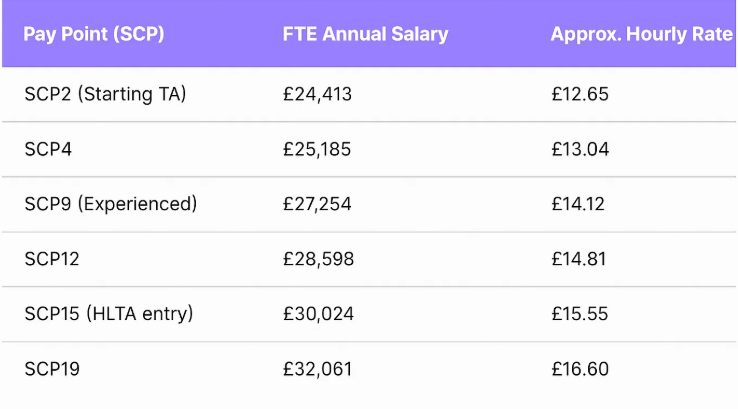Click the £12.65 hourly rate
The image size is (738, 409).
click(579, 95)
